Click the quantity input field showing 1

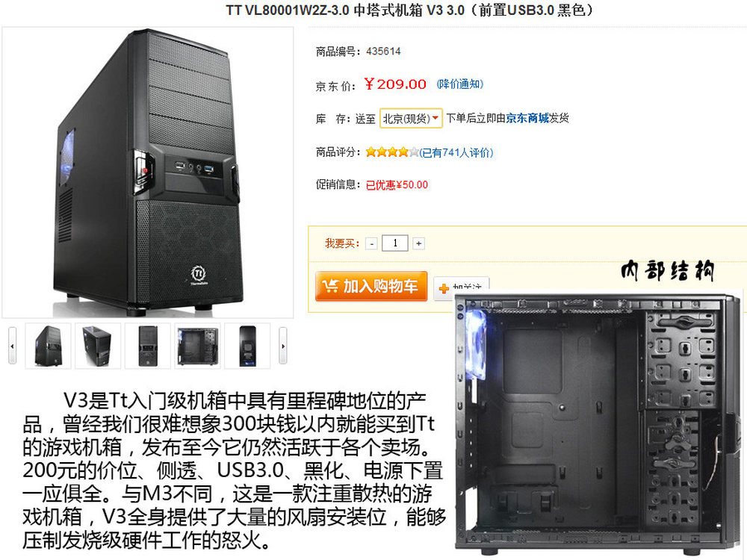click(x=395, y=243)
